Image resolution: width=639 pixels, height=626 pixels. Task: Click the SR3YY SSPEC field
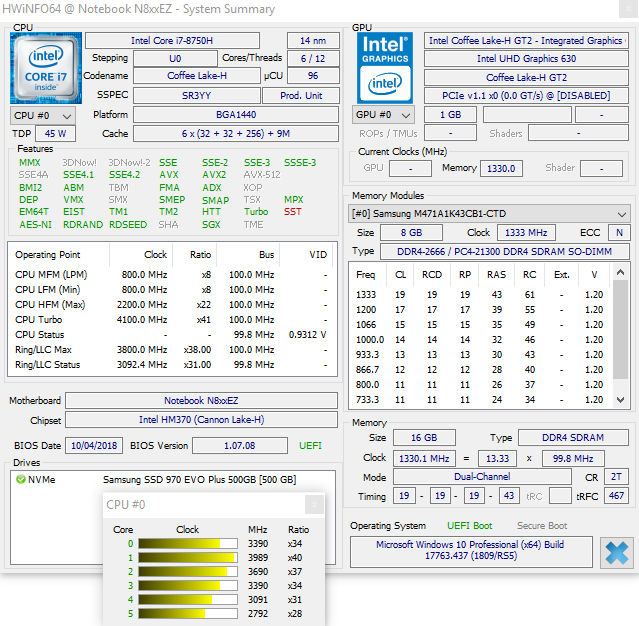point(197,95)
